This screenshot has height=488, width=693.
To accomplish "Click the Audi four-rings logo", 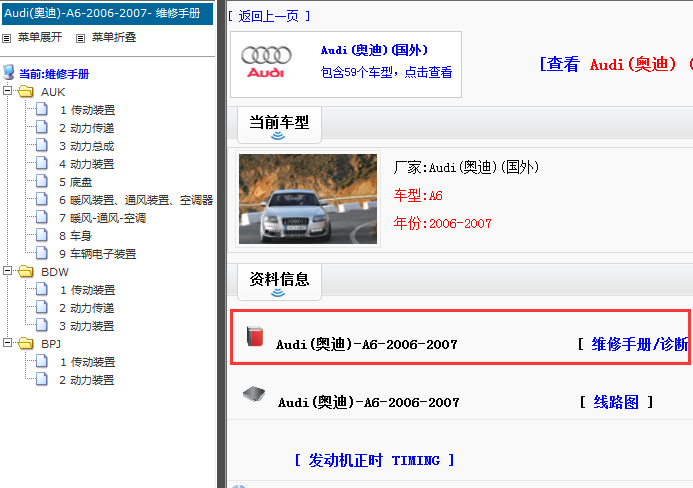I will 266,62.
